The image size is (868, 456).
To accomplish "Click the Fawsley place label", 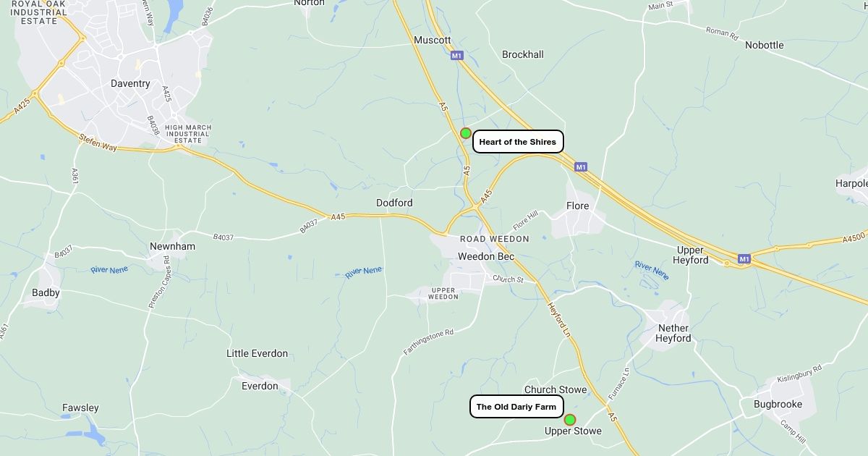I will 80,408.
